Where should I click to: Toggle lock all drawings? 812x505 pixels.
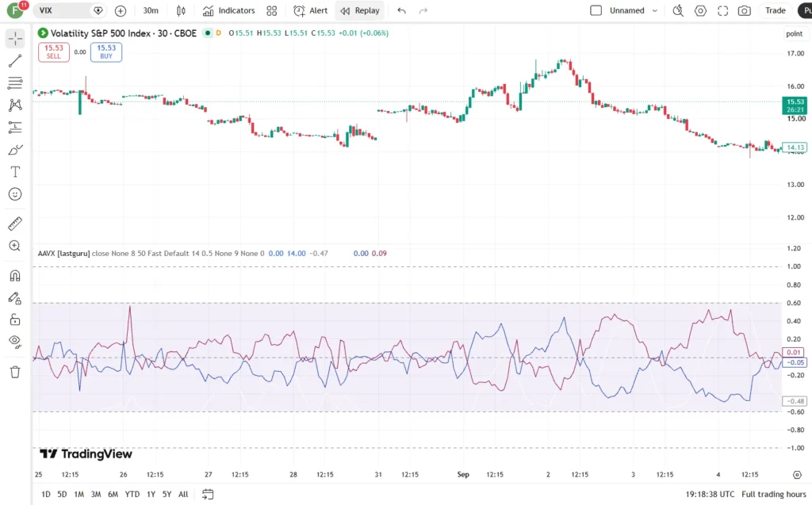click(x=15, y=319)
